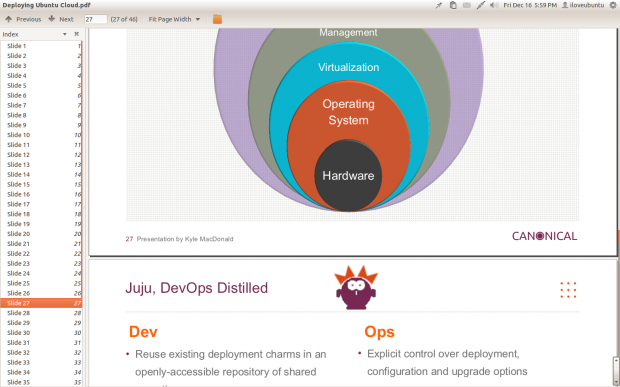Select Slide 8 in the index
This screenshot has width=620, height=387.
(x=41, y=115)
